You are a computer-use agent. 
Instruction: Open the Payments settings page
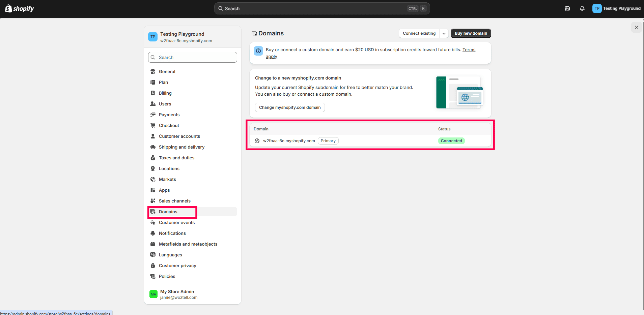[169, 115]
